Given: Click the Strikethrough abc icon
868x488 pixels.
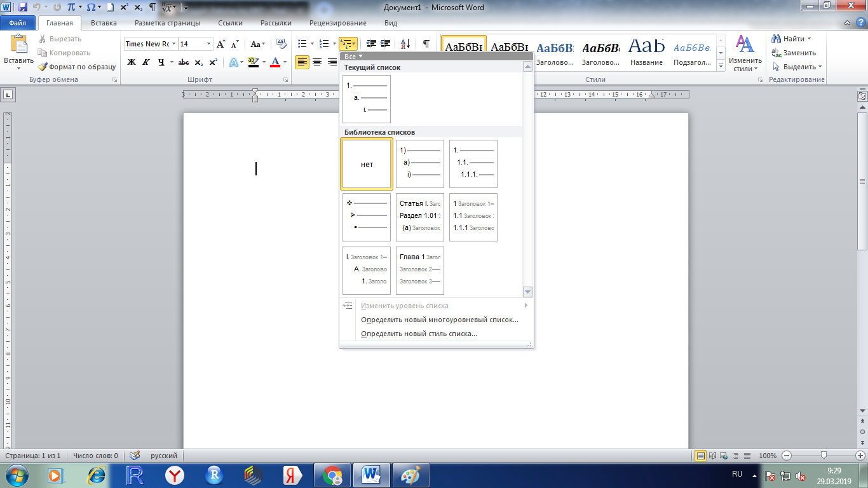Looking at the screenshot, I should [x=184, y=62].
